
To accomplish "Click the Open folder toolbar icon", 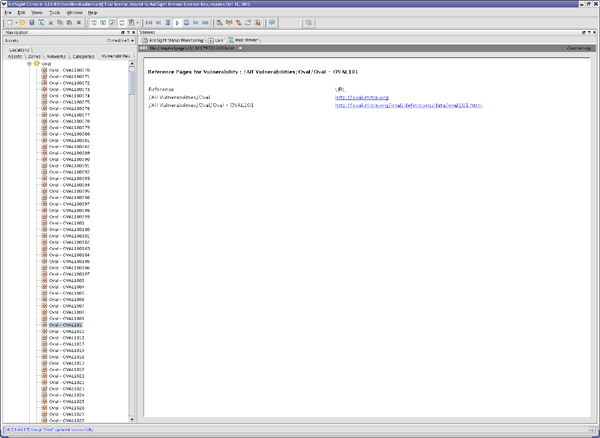I will 21,21.
